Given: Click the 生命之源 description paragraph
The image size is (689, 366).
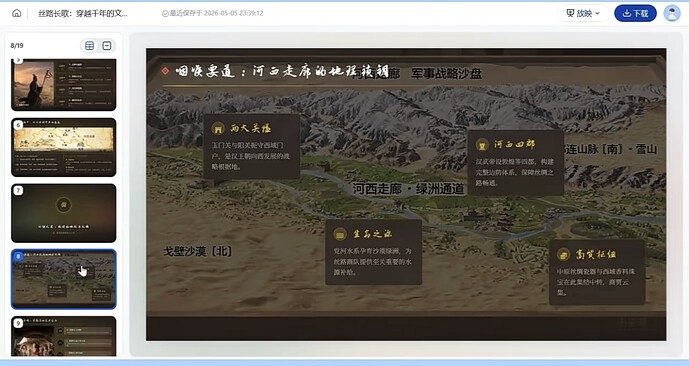Looking at the screenshot, I should pyautogui.click(x=373, y=262).
